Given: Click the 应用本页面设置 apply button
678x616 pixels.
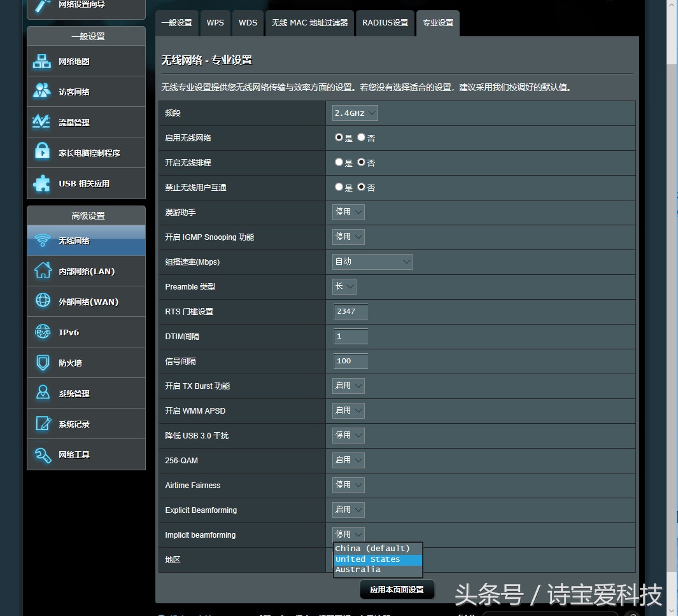Looking at the screenshot, I should pyautogui.click(x=397, y=590).
